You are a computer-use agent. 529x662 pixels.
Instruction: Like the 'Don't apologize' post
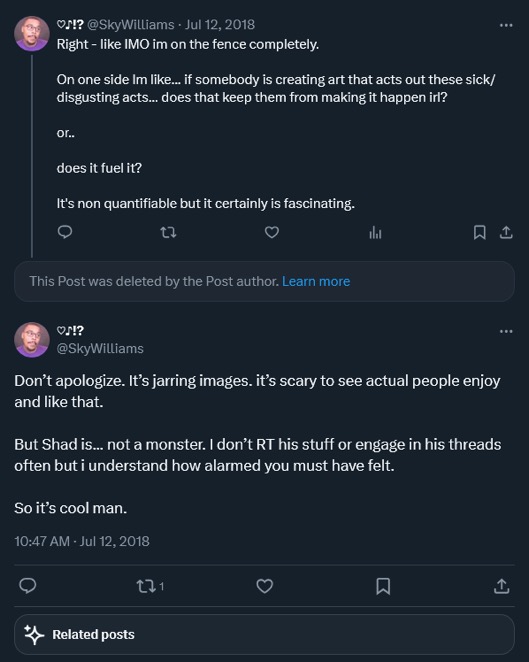click(265, 586)
